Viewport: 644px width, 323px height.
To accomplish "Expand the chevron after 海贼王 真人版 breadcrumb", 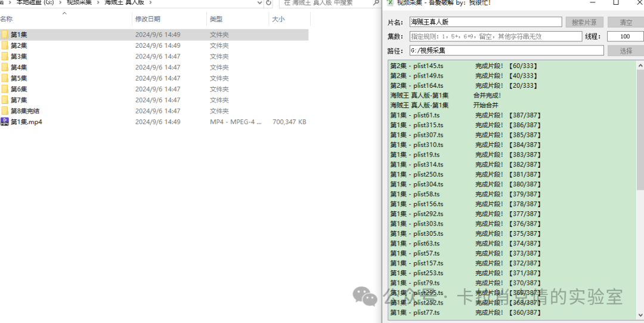I will click(x=150, y=2).
